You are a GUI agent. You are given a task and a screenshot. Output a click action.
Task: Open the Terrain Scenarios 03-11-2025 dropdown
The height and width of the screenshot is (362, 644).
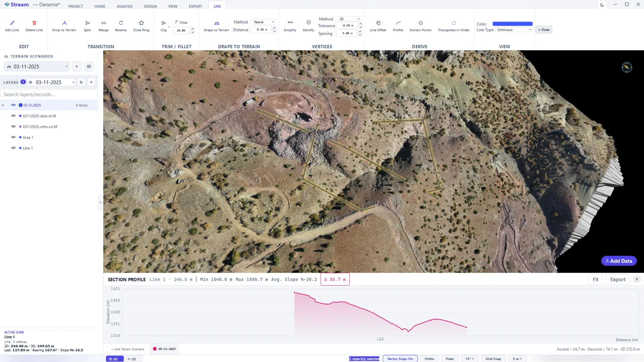coord(37,66)
